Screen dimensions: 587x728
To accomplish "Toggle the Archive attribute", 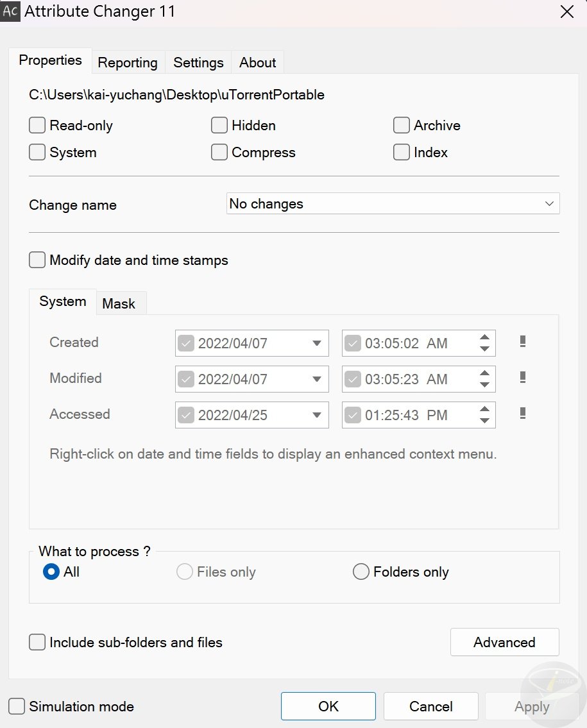I will pos(401,125).
